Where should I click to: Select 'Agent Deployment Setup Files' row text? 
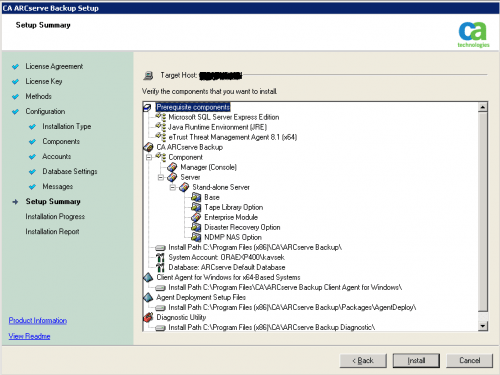[x=201, y=297]
